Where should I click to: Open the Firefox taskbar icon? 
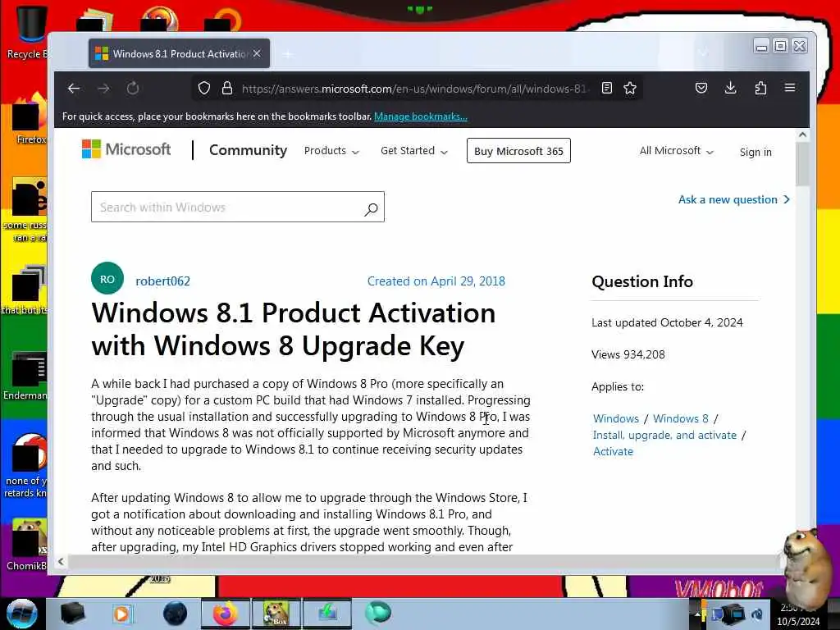225,614
